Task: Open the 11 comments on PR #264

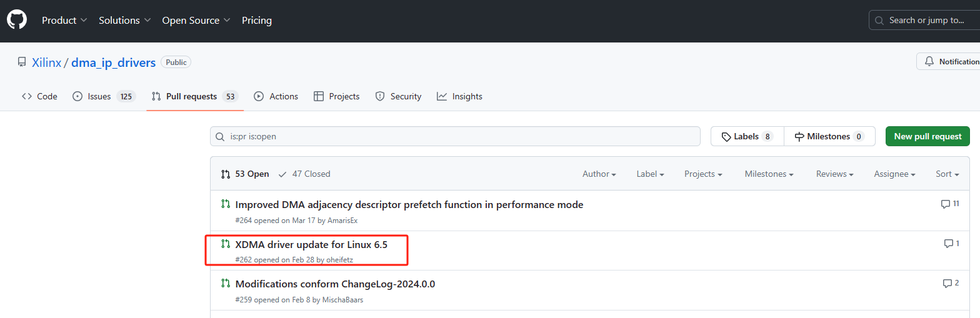Action: coord(950,204)
